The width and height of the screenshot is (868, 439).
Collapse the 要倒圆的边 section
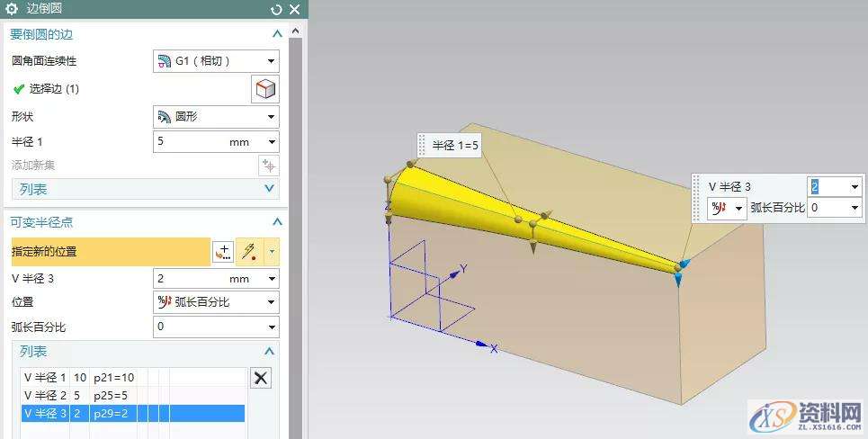[276, 34]
